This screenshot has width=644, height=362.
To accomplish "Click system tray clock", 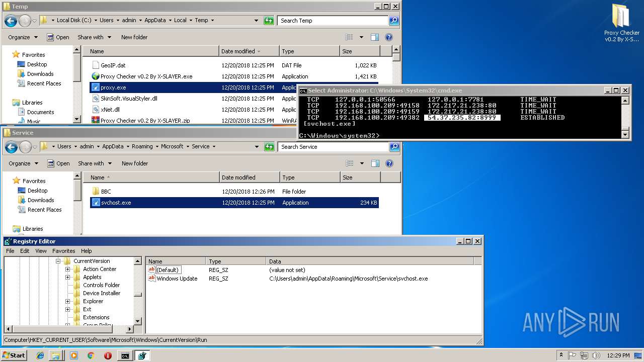I will (x=619, y=355).
